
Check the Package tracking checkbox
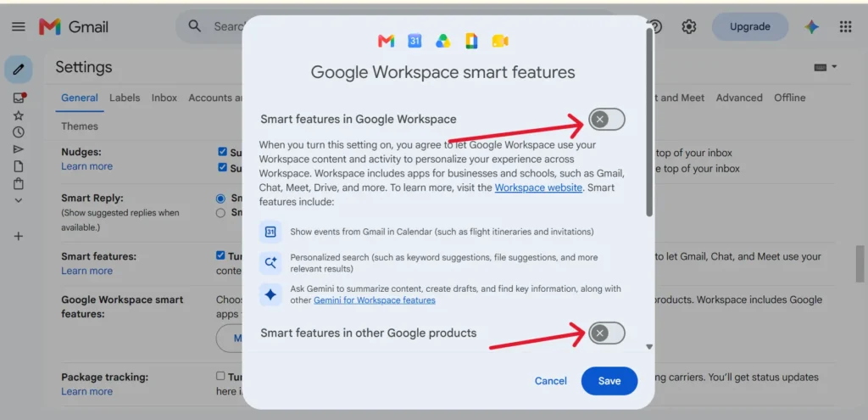pyautogui.click(x=220, y=376)
